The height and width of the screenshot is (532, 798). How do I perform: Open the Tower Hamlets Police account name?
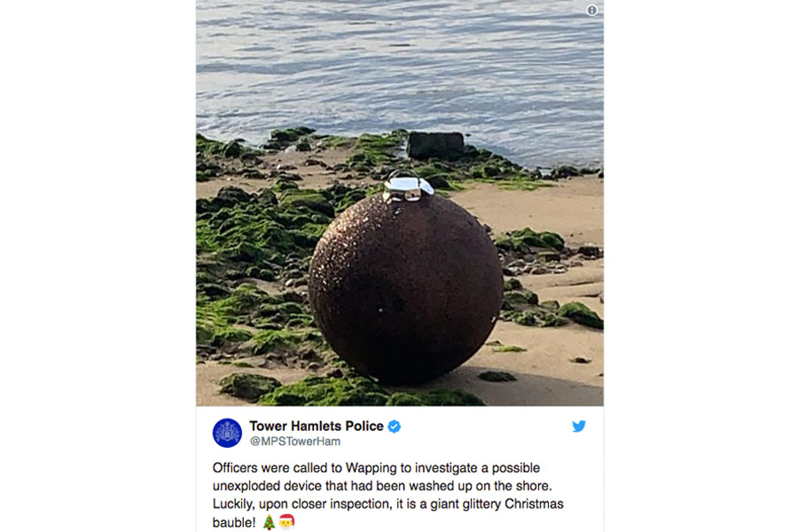pos(317,426)
